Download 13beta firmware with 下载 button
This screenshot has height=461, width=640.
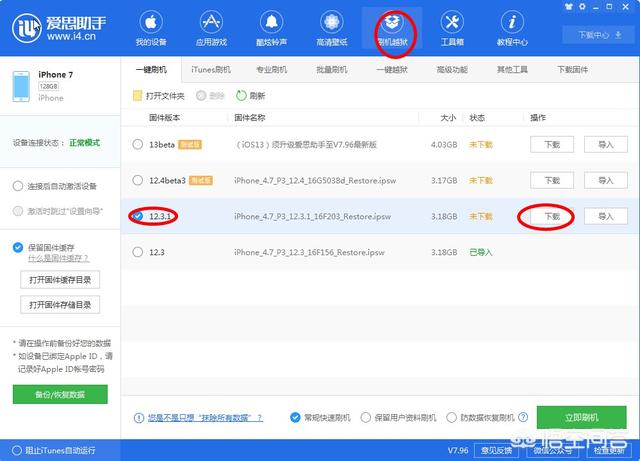click(552, 145)
